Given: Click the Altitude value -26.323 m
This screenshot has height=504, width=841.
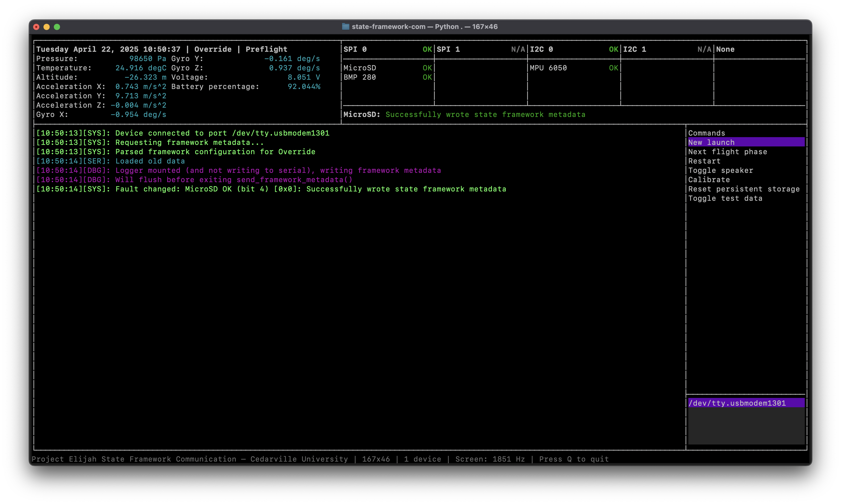Looking at the screenshot, I should [145, 77].
